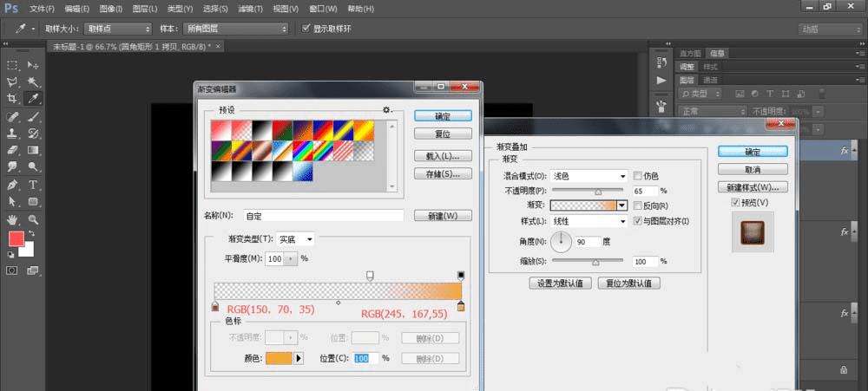Select the Clone Stamp tool

tap(13, 134)
